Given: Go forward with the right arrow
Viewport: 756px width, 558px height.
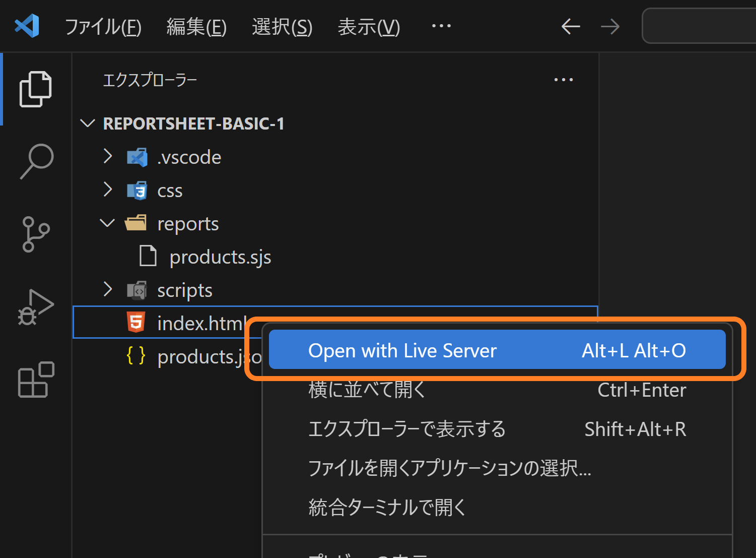Looking at the screenshot, I should 610,26.
